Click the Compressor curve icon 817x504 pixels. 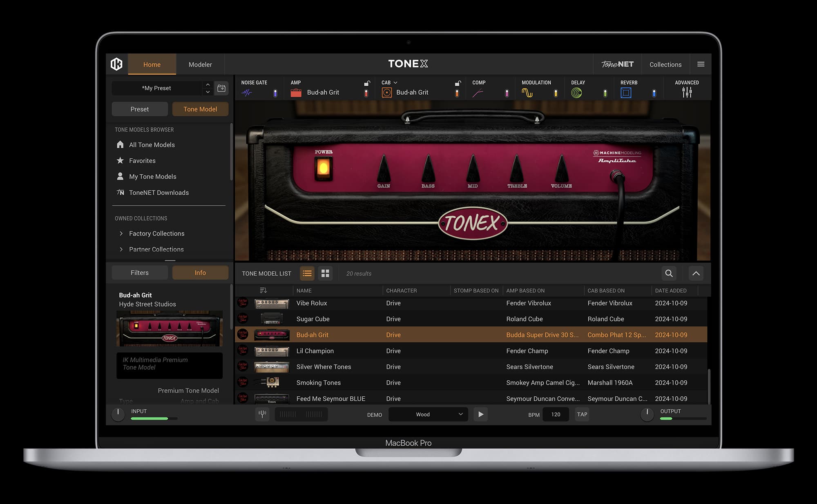coord(478,92)
